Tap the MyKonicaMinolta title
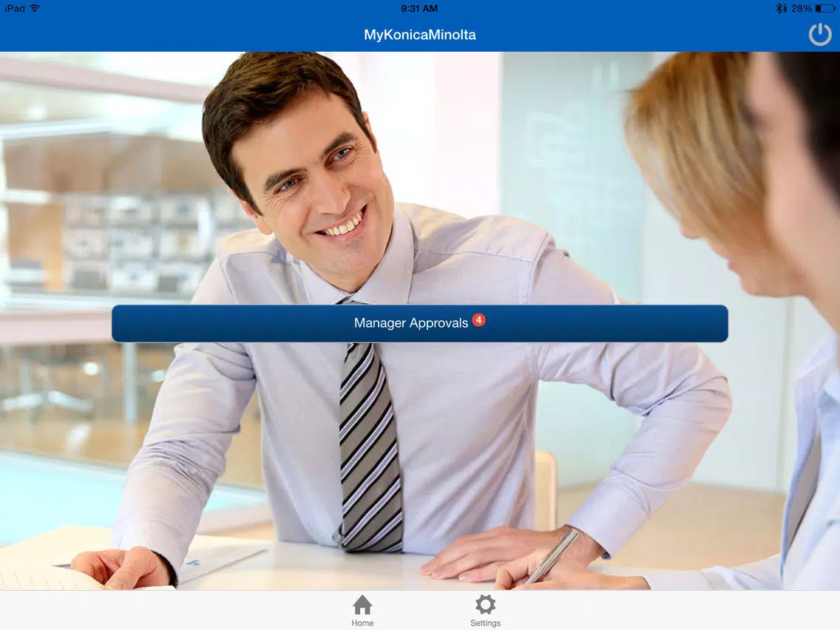Image resolution: width=840 pixels, height=630 pixels. pyautogui.click(x=420, y=35)
